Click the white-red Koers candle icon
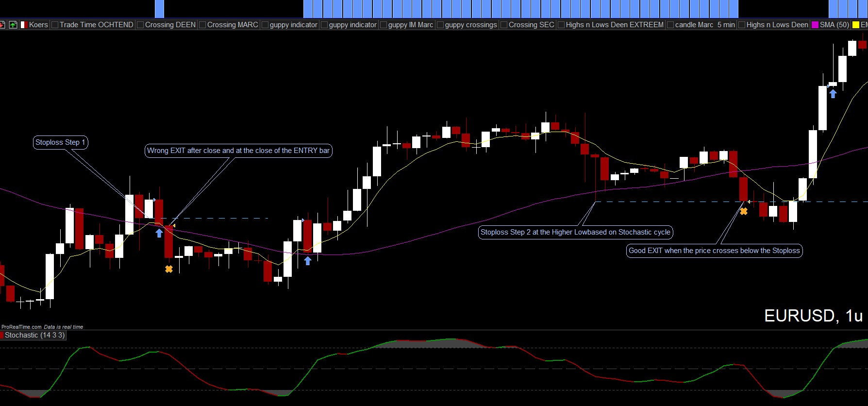This screenshot has width=868, height=406. click(24, 25)
